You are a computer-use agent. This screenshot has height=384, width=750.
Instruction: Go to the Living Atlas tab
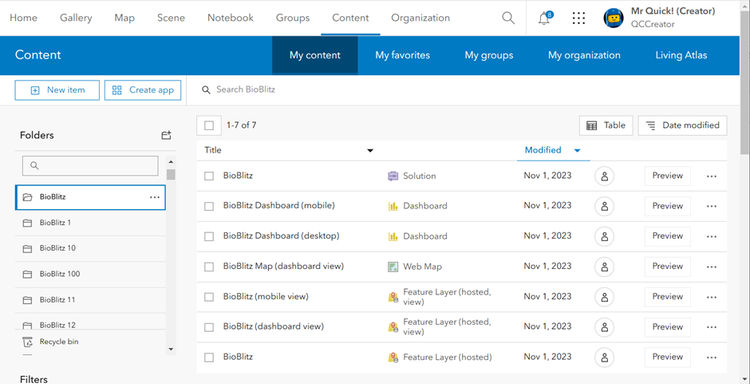(x=681, y=55)
